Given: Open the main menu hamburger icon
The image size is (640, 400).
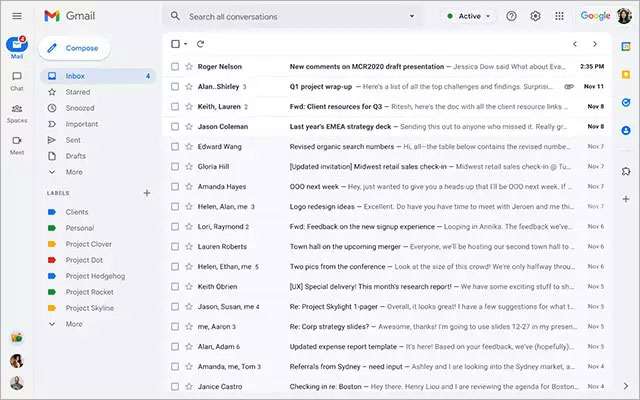Looking at the screenshot, I should click(x=17, y=16).
